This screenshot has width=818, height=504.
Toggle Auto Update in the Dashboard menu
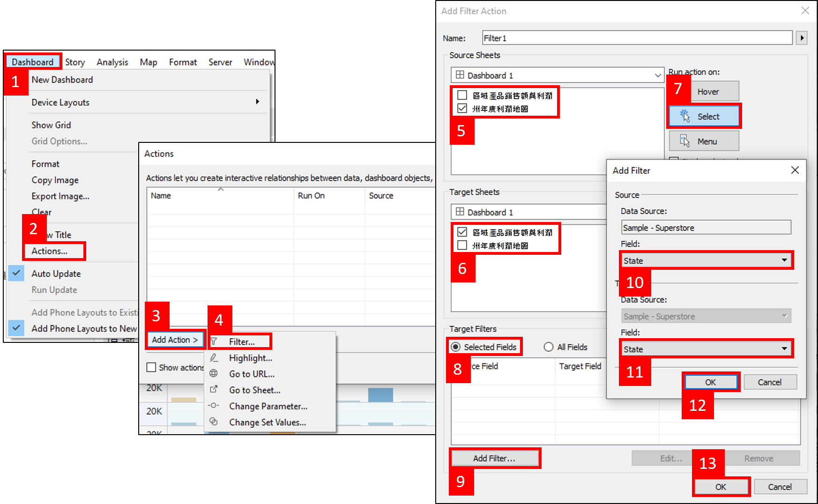click(56, 274)
